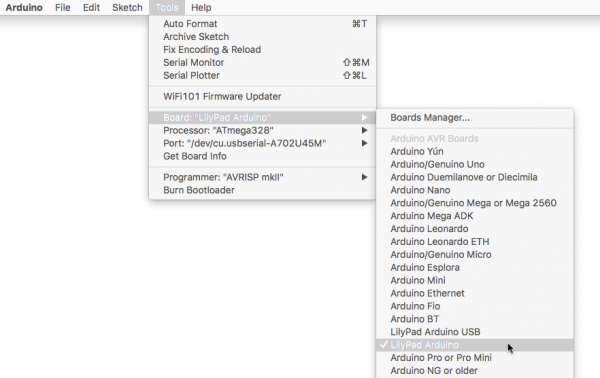Open the Serial Monitor
600x378 pixels.
coord(262,62)
